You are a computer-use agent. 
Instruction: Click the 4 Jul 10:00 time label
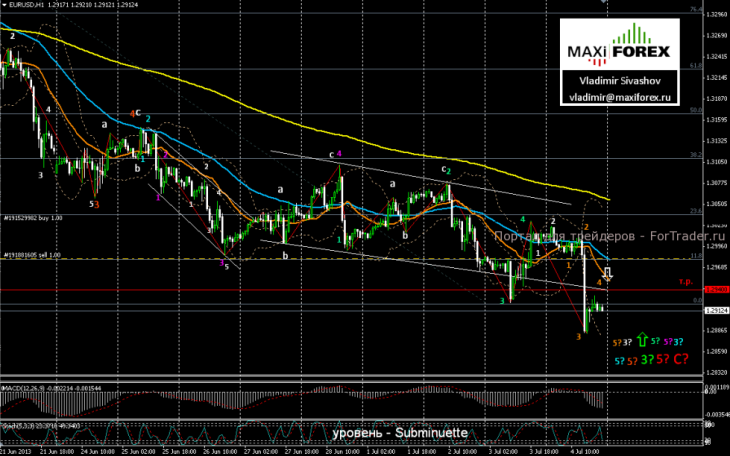(584, 452)
